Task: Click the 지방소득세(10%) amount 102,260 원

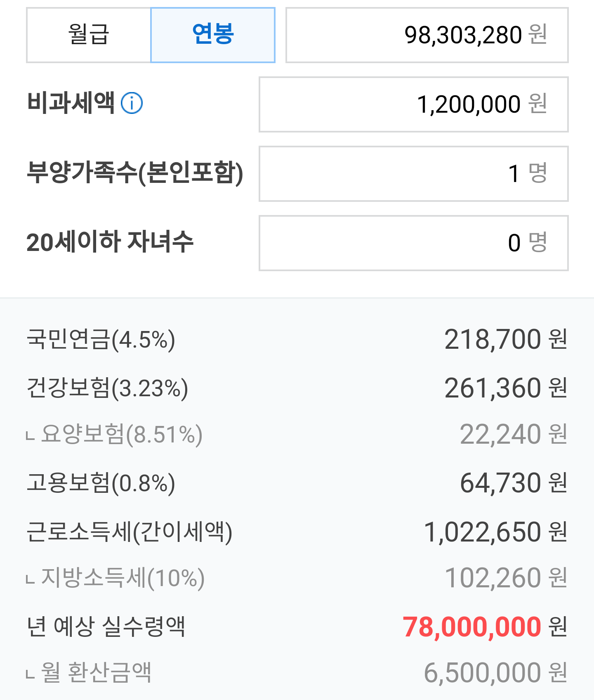Action: point(506,578)
